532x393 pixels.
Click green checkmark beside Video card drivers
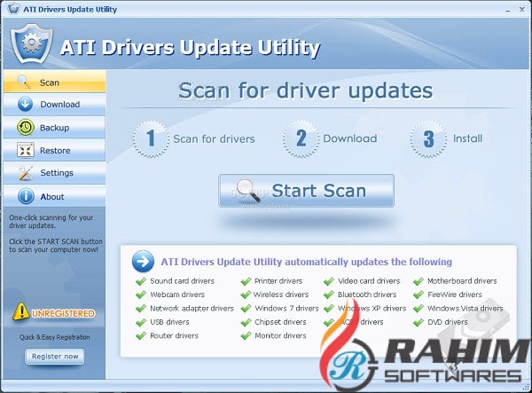click(x=329, y=281)
